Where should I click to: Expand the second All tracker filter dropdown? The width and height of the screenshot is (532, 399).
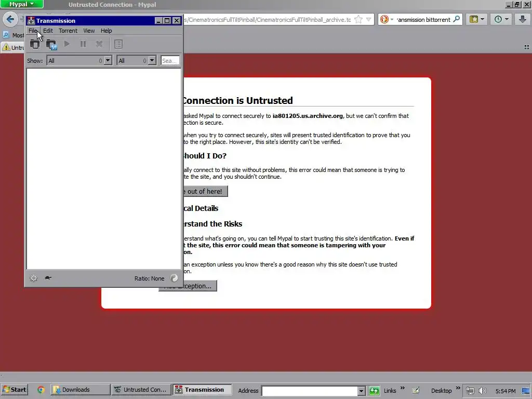(x=152, y=60)
